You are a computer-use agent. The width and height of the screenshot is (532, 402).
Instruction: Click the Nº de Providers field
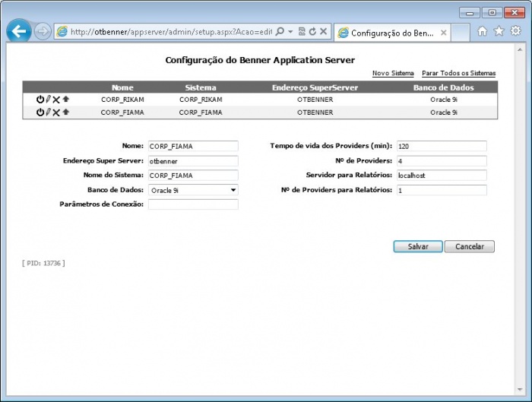[x=441, y=161]
